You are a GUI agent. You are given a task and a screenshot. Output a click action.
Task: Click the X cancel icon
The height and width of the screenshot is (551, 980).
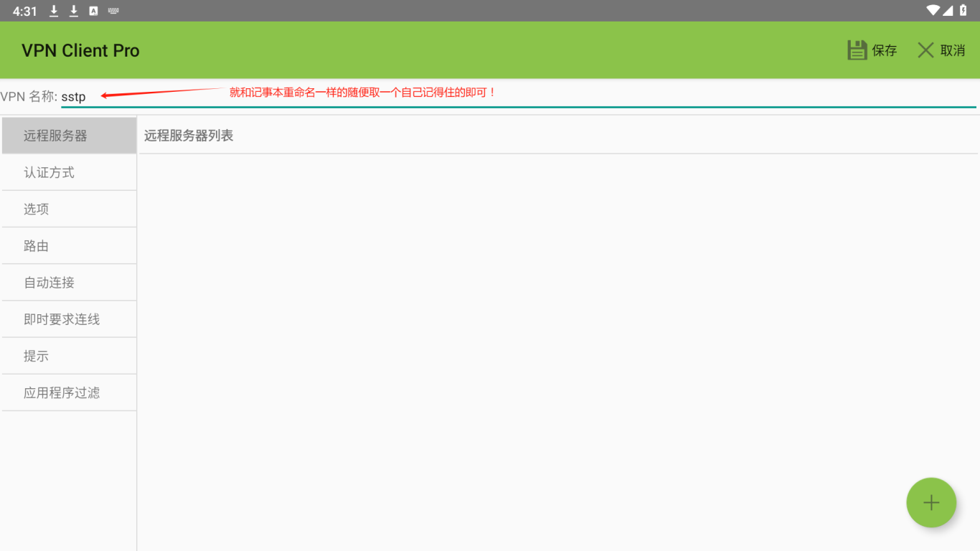(925, 50)
